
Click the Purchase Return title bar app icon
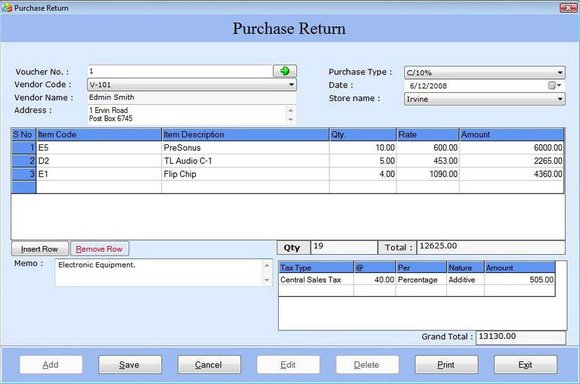pos(7,7)
